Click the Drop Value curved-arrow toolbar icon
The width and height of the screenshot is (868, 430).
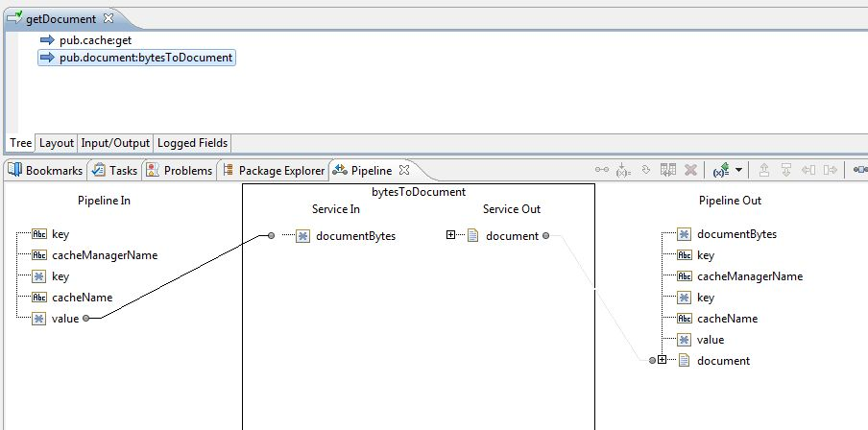point(646,170)
